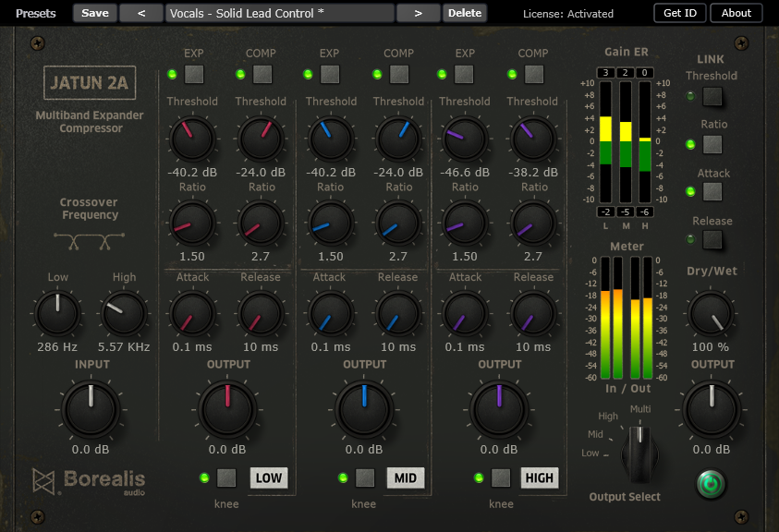Click the Low band Release knob (pink)
779x532 pixels.
[x=261, y=314]
